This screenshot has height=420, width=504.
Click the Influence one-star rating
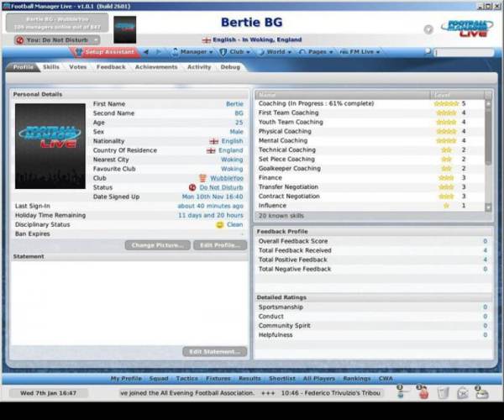click(446, 206)
